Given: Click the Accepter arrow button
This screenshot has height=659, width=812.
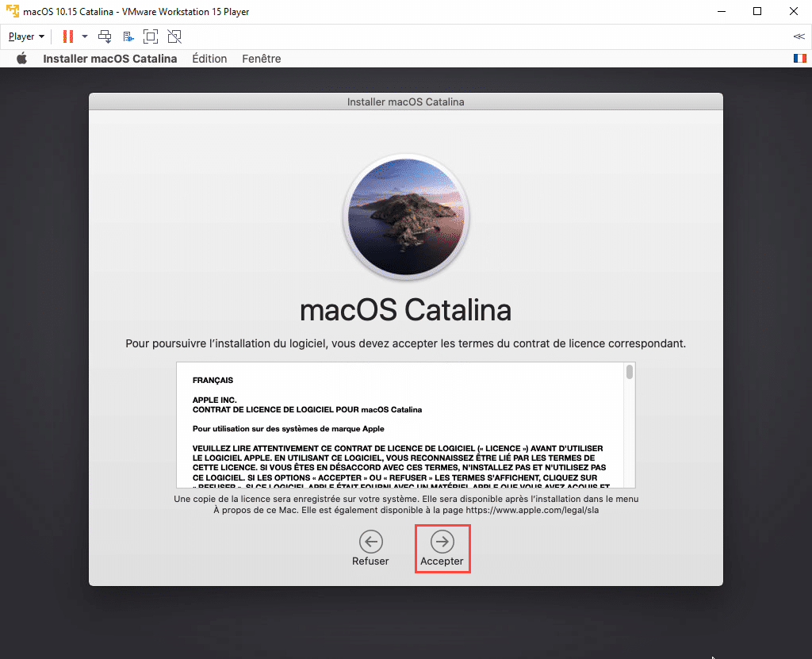Looking at the screenshot, I should (442, 542).
